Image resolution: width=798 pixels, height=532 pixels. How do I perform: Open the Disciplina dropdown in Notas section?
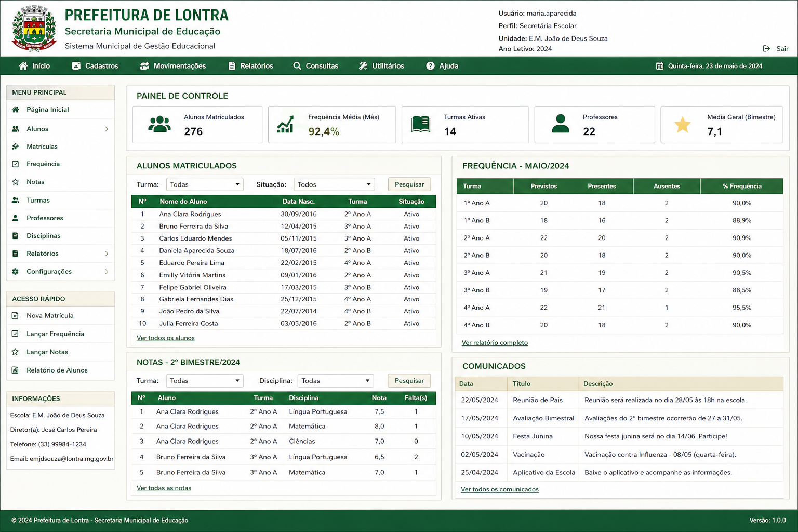click(x=335, y=380)
